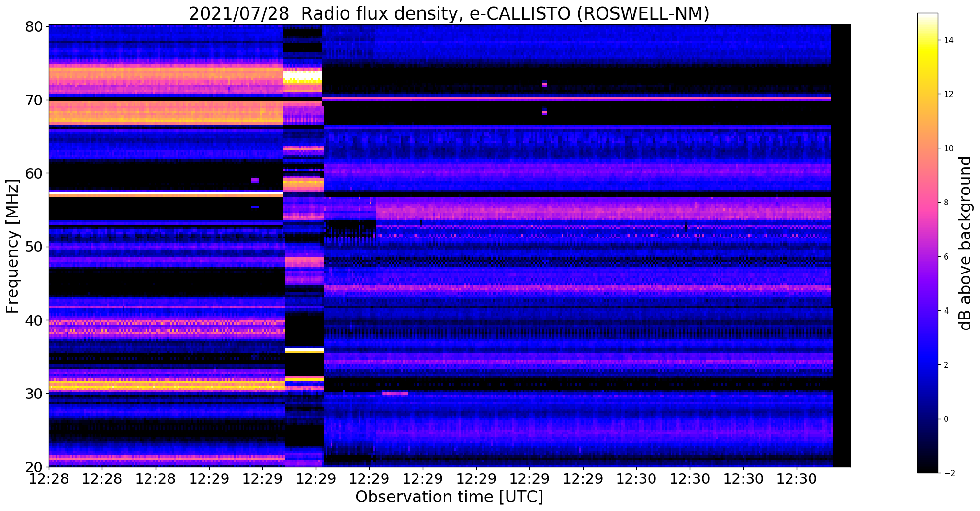Click the y-axis tick label "30"
This screenshot has height=511, width=980.
33,394
